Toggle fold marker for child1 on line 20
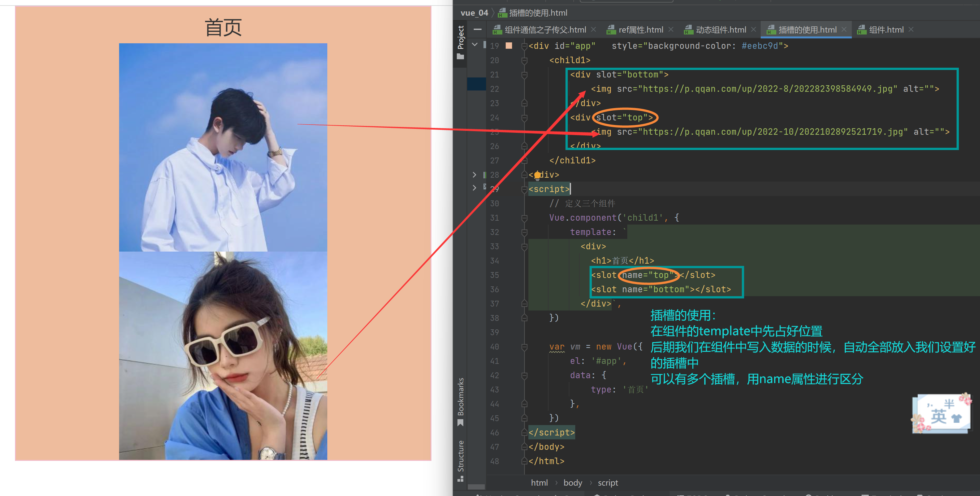The width and height of the screenshot is (980, 496). click(x=524, y=61)
